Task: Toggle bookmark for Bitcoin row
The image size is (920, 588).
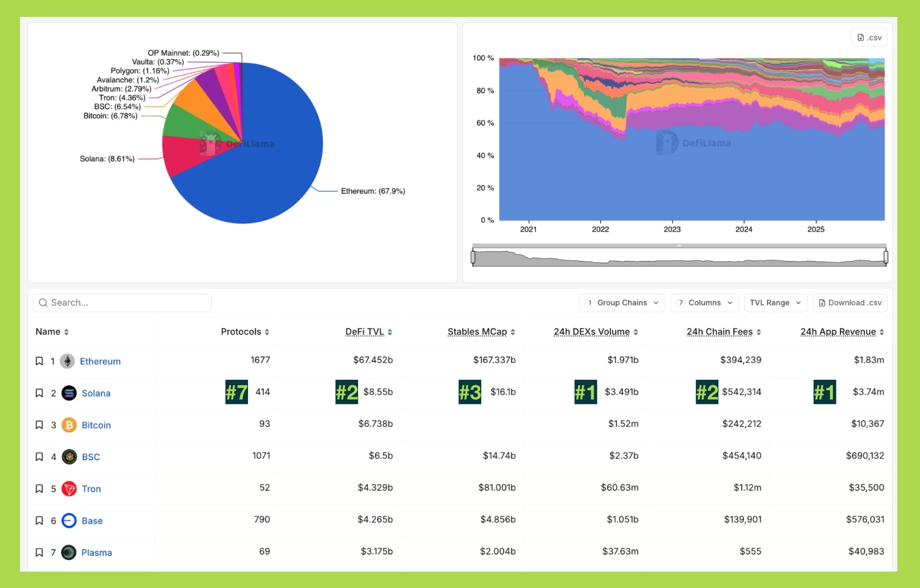Action: (39, 425)
